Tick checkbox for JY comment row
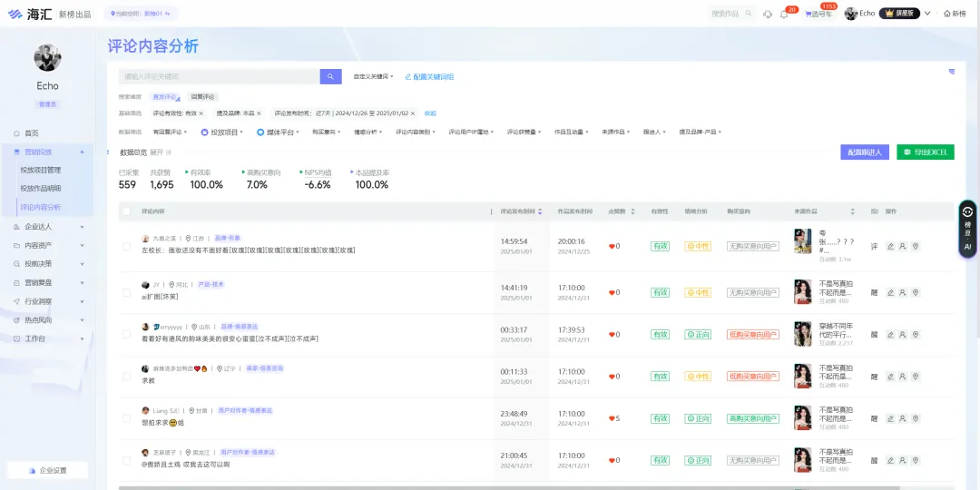Screen dimensions: 980x490 tap(127, 292)
